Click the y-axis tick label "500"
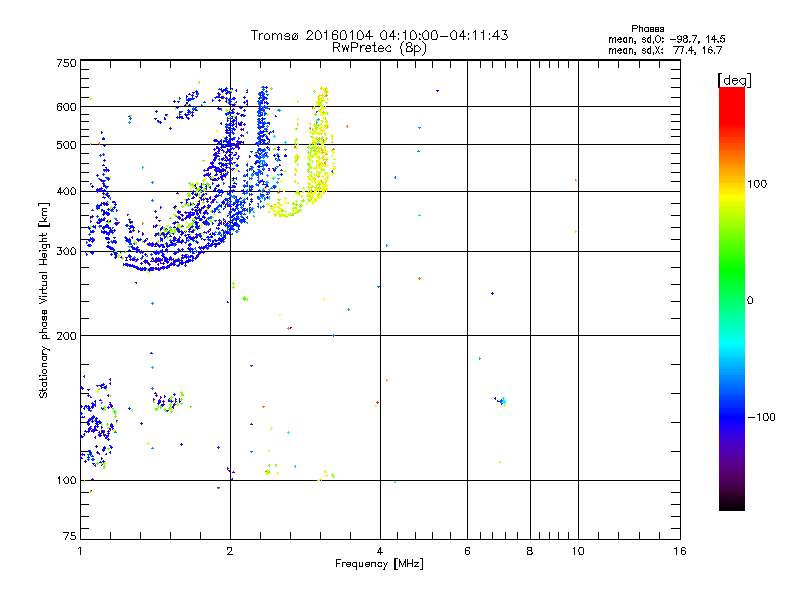This screenshot has width=800, height=600. pyautogui.click(x=66, y=145)
